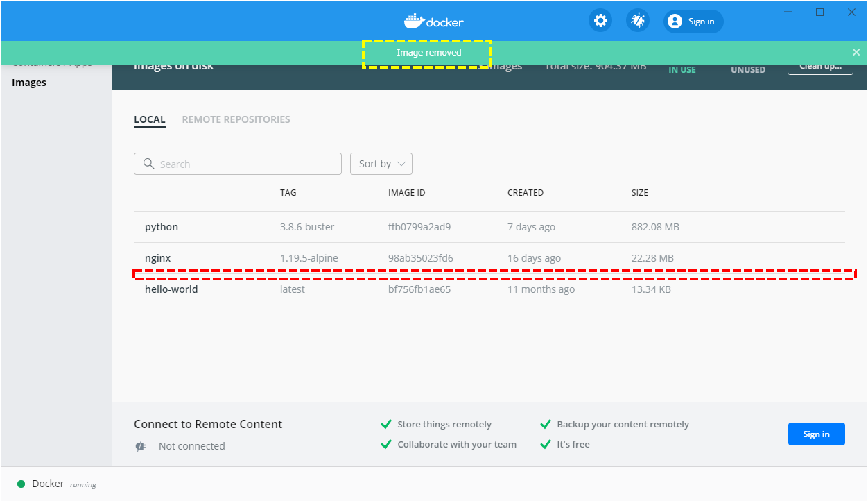
Task: Click the 1.19.5-alpine tag
Action: 309,258
